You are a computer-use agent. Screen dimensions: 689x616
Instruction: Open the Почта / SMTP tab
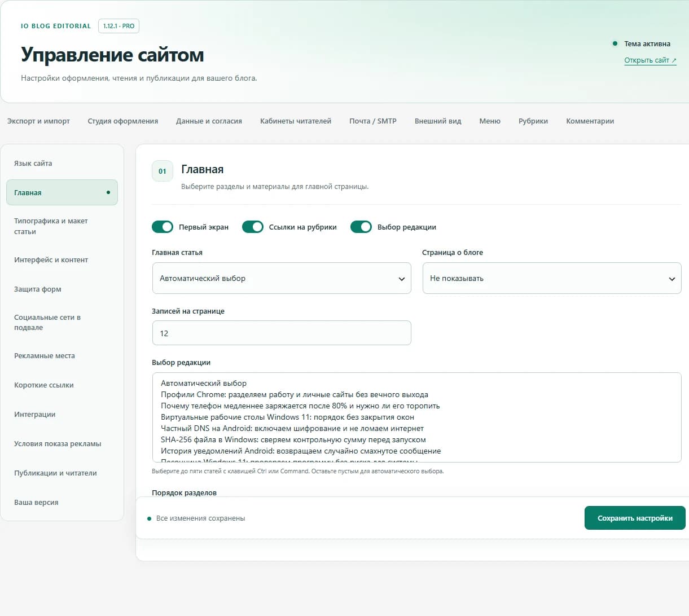[373, 121]
